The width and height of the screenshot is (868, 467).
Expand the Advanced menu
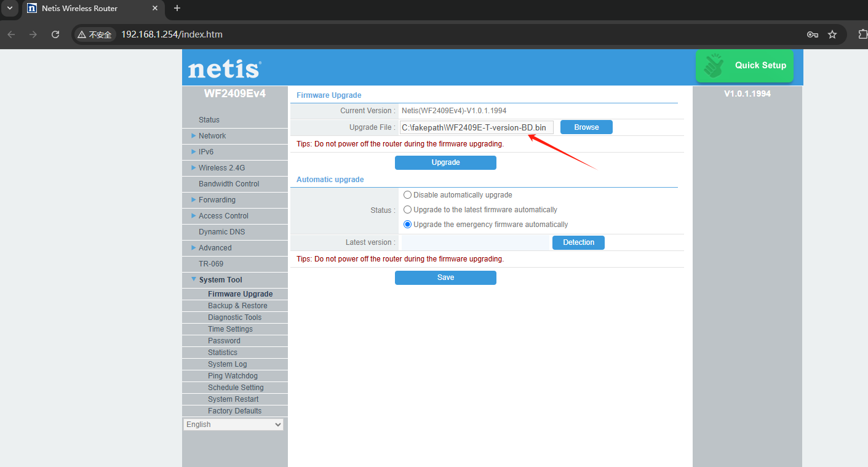point(215,248)
